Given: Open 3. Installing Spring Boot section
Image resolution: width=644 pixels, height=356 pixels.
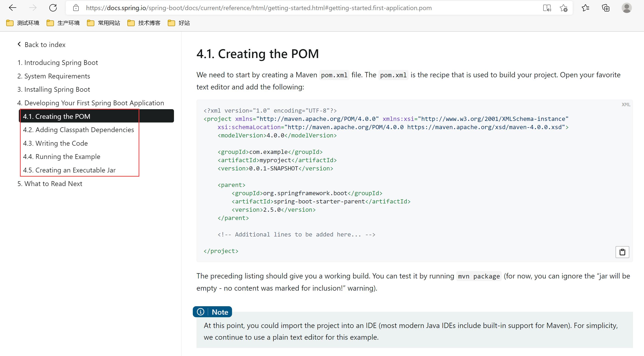Looking at the screenshot, I should (53, 89).
